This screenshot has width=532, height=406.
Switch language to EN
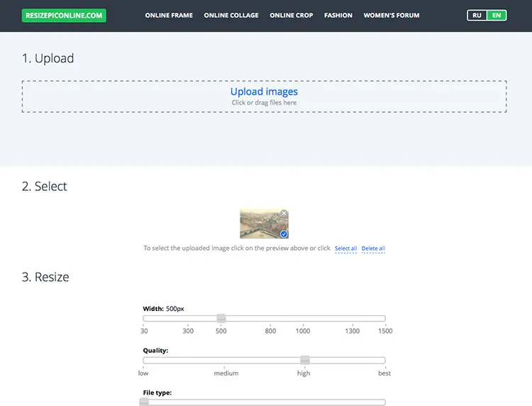[497, 16]
